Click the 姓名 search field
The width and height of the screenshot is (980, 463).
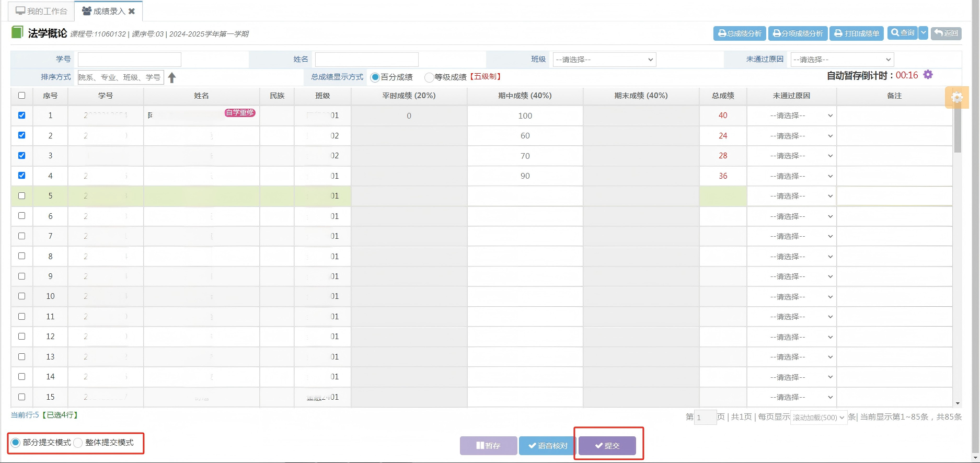pyautogui.click(x=367, y=60)
